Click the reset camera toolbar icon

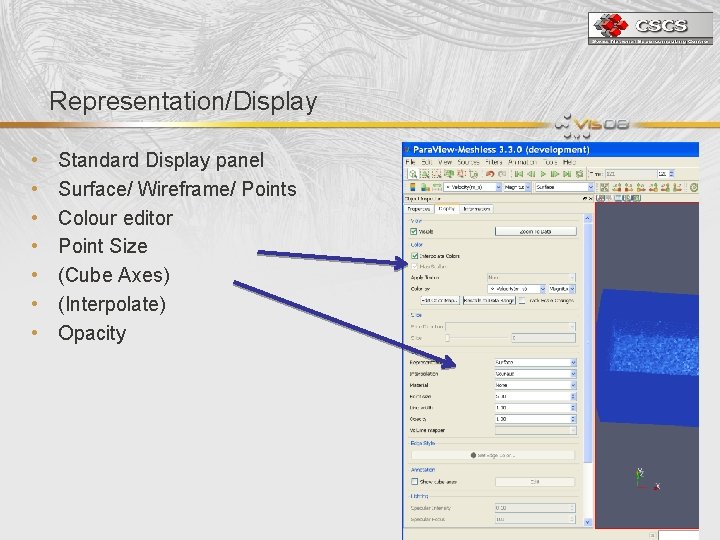click(x=604, y=187)
